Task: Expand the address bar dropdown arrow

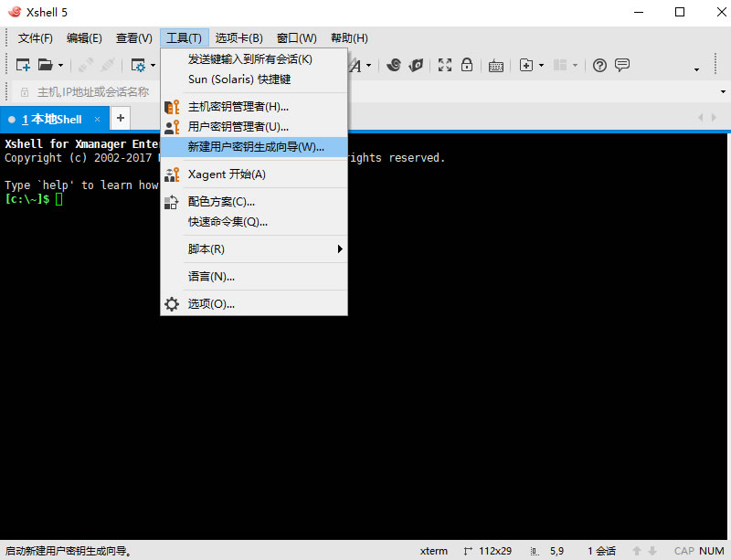Action: coord(723,91)
